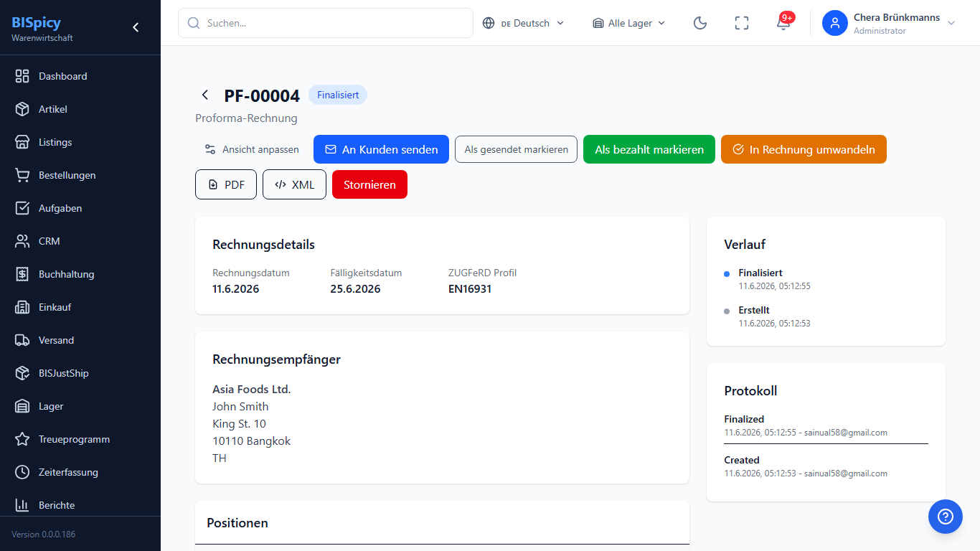The width and height of the screenshot is (980, 551).
Task: Click Als gesendet markieren button
Action: tap(516, 149)
